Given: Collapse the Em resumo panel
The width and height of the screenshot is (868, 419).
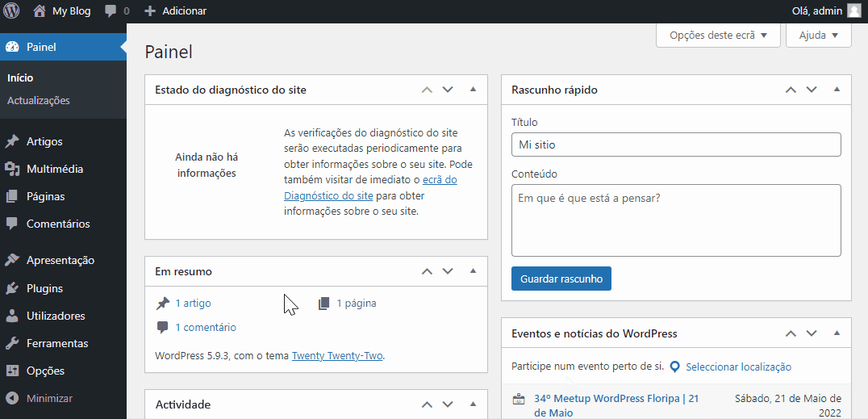Looking at the screenshot, I should pyautogui.click(x=473, y=271).
